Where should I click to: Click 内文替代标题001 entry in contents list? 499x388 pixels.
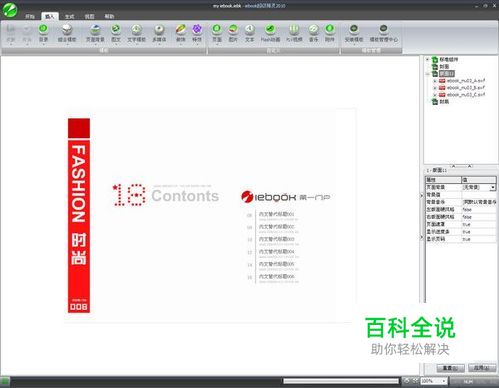click(x=277, y=214)
